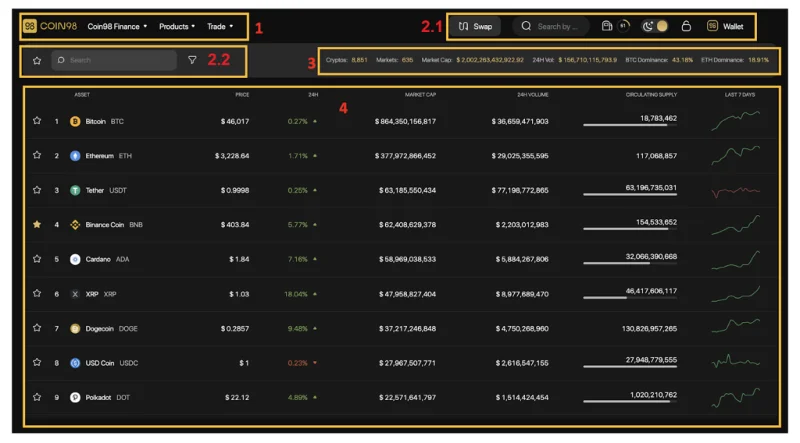Click BTC Dominance value 43.18%
This screenshot has width=800, height=443.
682,60
